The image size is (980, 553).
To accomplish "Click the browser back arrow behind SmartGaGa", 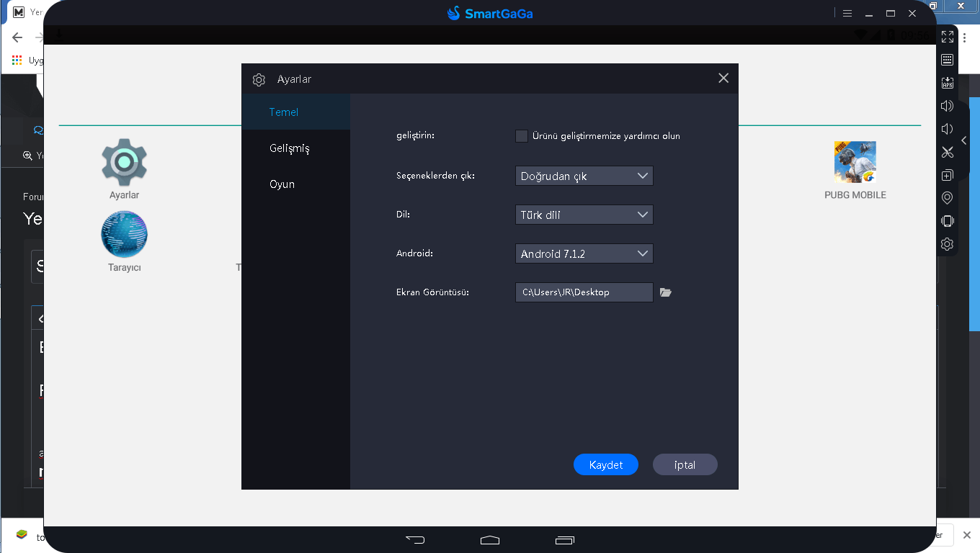I will (x=17, y=37).
